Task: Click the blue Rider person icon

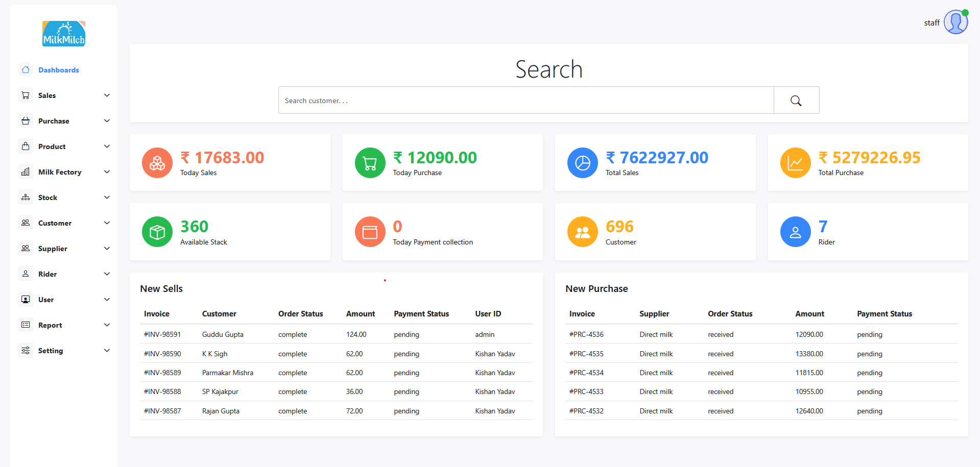Action: [795, 232]
